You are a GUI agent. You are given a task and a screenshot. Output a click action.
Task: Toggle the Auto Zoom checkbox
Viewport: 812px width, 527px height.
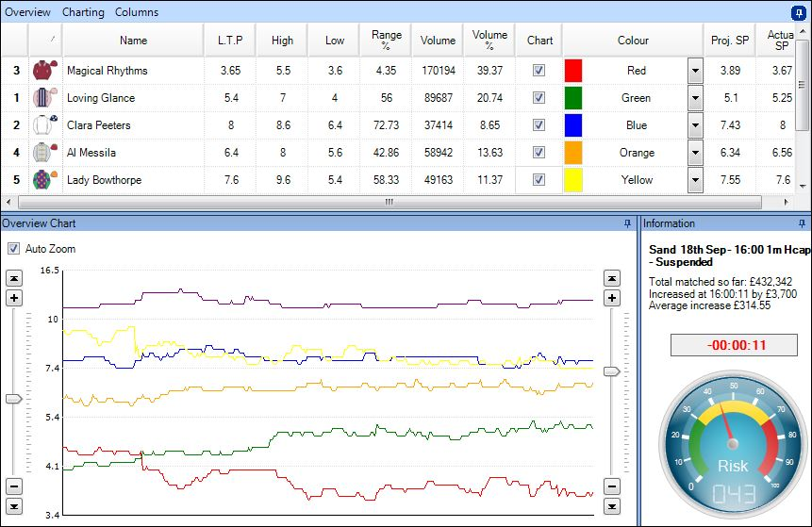(x=13, y=249)
